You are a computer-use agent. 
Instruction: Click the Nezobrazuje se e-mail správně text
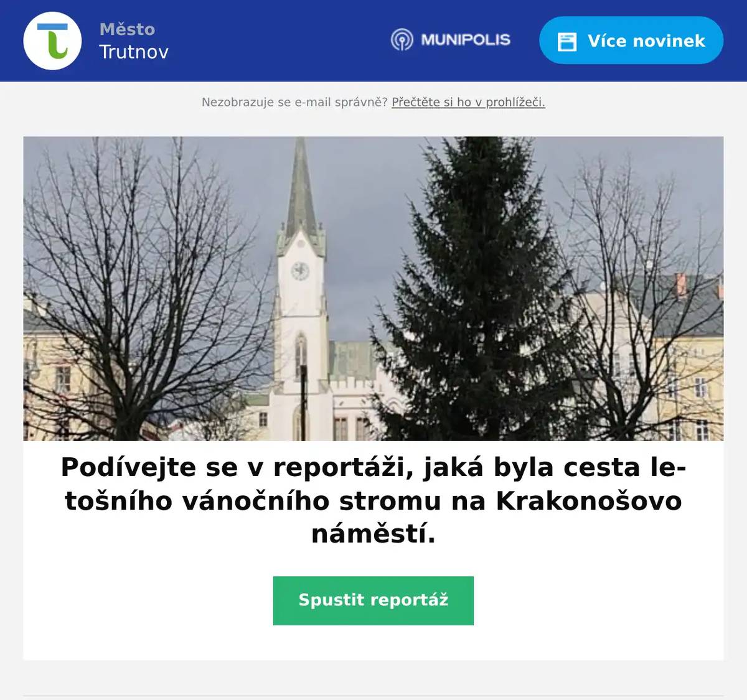point(294,102)
